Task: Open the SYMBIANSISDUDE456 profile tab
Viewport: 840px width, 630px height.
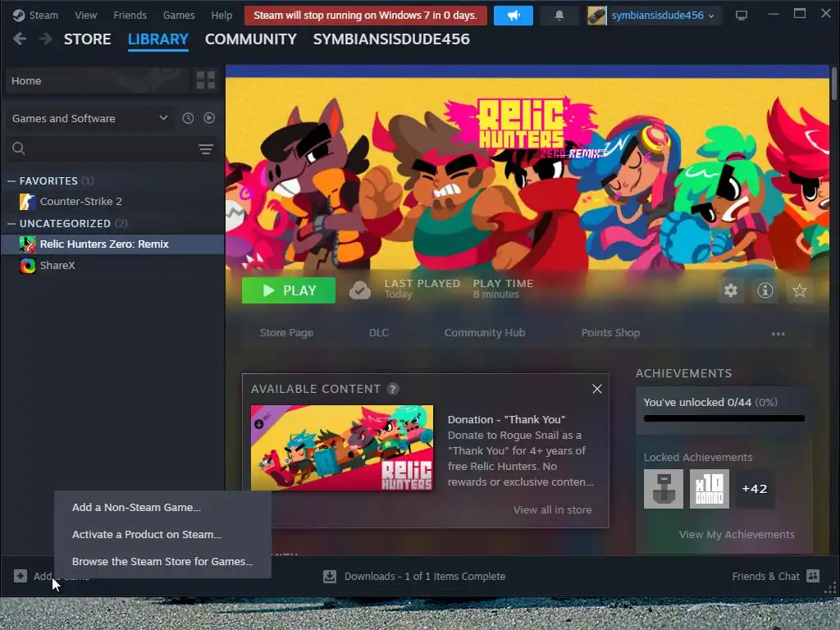Action: coord(391,39)
